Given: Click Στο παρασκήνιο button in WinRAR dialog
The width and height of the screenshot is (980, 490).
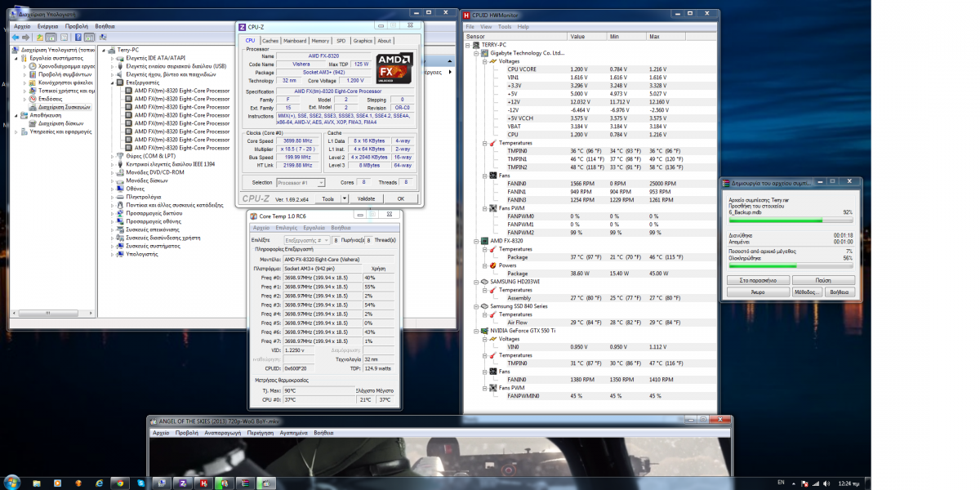Looking at the screenshot, I should point(758,280).
